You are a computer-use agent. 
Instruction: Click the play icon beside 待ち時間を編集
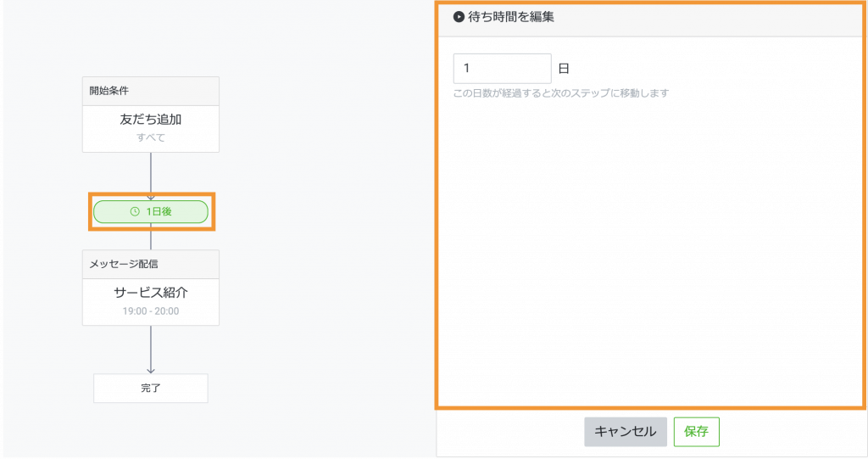pyautogui.click(x=459, y=17)
